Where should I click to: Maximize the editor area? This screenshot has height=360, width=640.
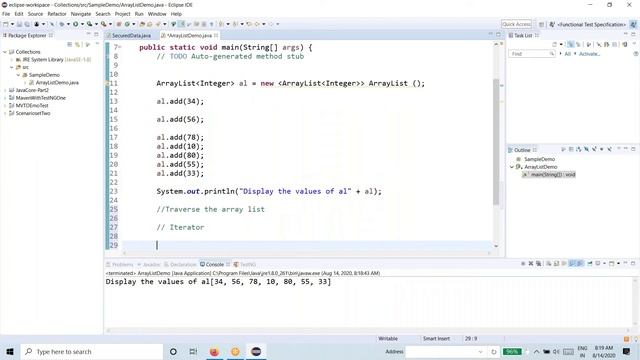tap(498, 35)
